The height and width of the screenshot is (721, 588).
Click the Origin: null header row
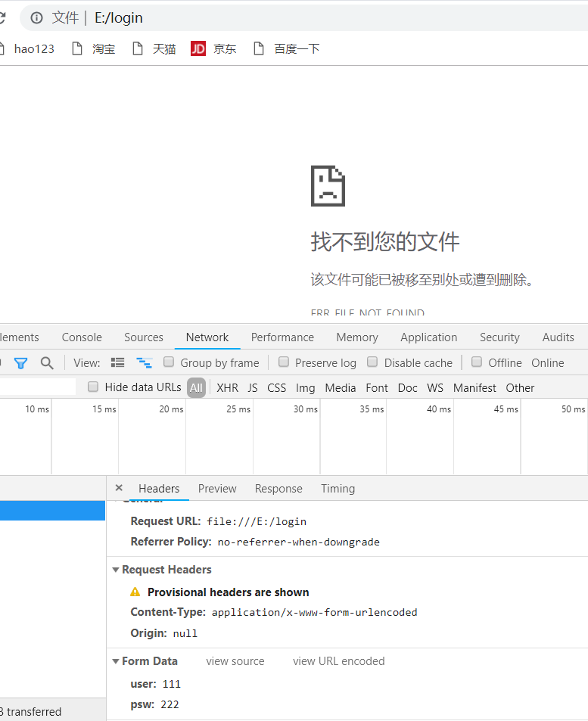tap(163, 633)
